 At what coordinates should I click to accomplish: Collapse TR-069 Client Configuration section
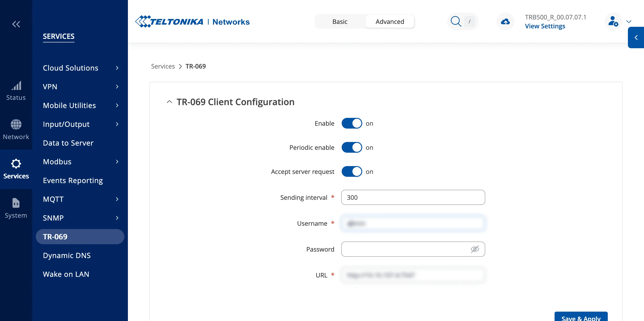(x=169, y=102)
